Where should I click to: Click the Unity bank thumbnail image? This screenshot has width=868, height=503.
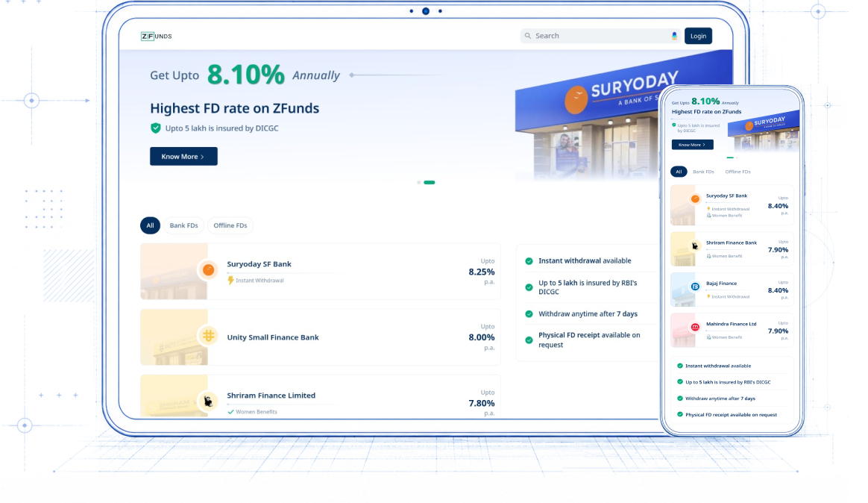174,337
